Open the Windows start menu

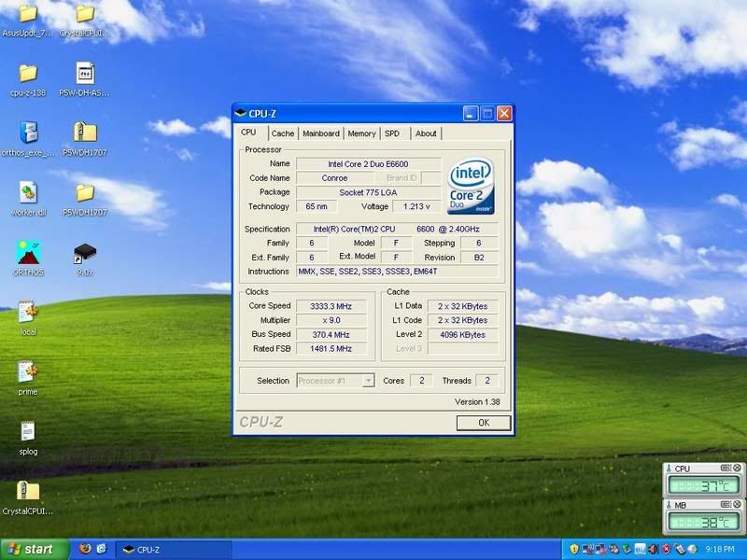pos(34,549)
